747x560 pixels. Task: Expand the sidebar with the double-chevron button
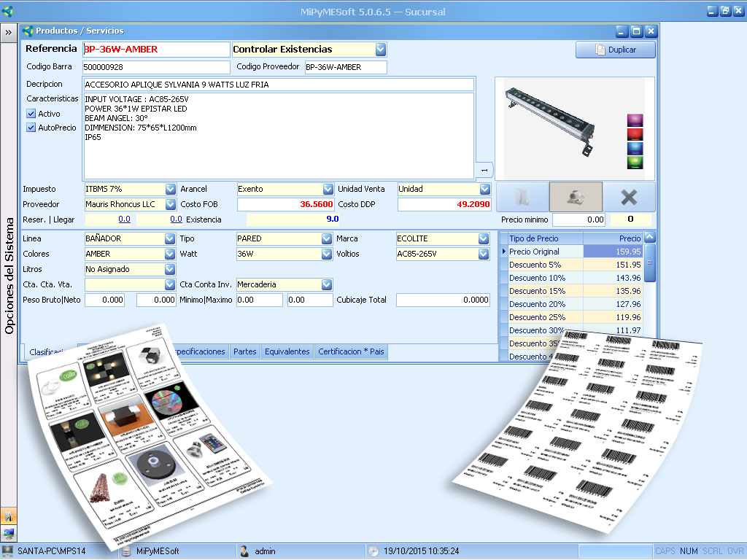point(9,32)
